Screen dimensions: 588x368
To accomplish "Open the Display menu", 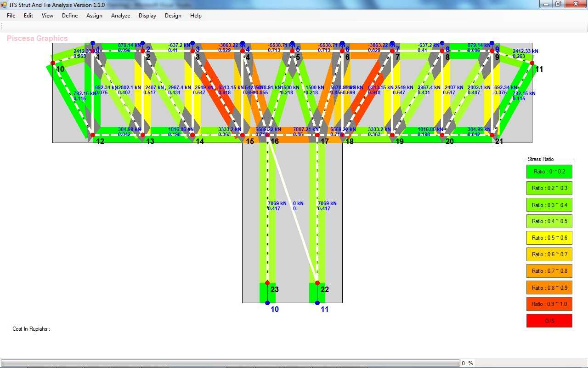I will [147, 16].
